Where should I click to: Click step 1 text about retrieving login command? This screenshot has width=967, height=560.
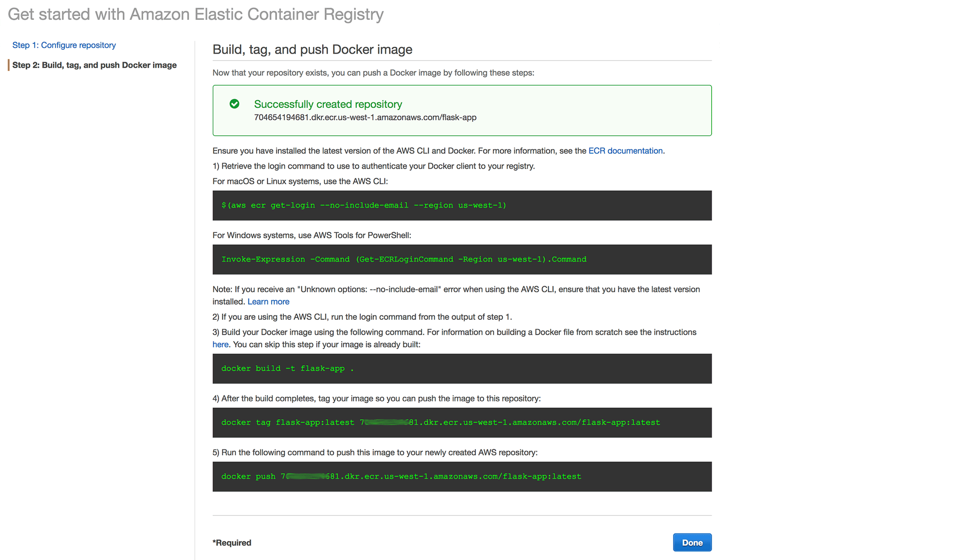coord(374,166)
